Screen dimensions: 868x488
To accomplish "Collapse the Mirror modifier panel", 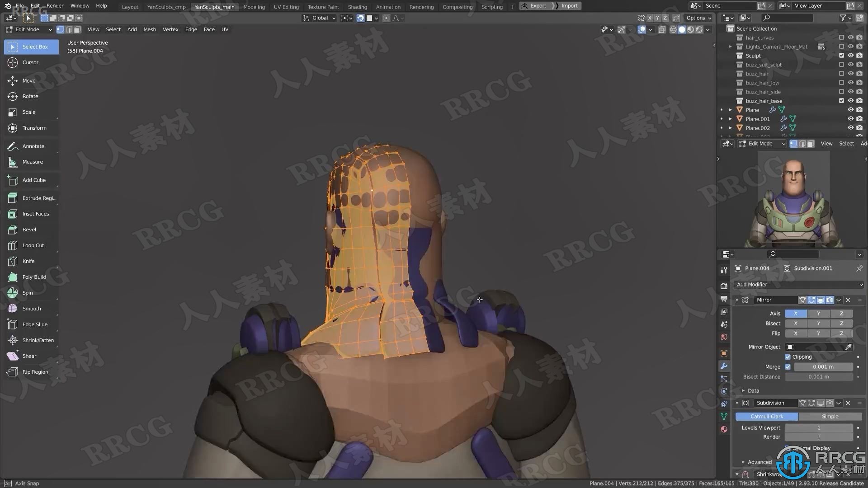I will tap(737, 300).
